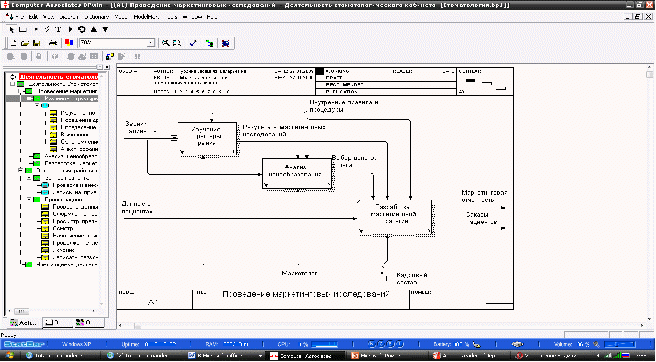Switch to the Activities tab of the explorer
The width and height of the screenshot is (656, 362).
point(24,323)
